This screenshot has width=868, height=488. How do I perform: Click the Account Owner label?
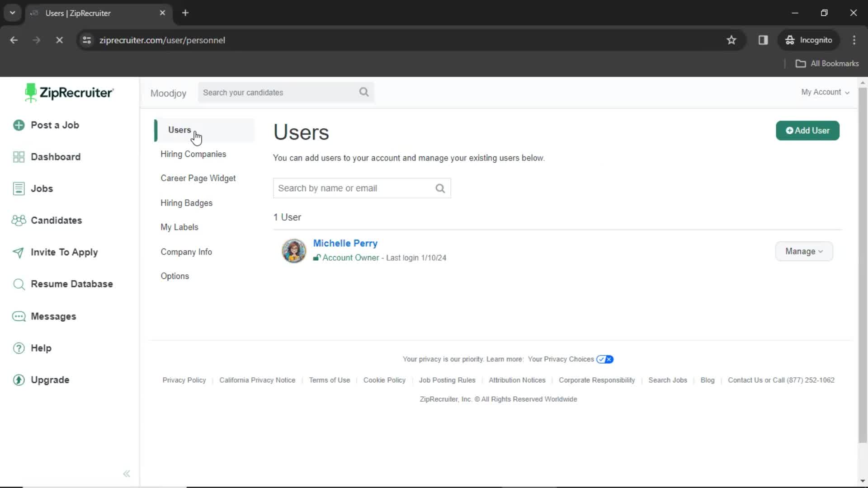tap(351, 258)
